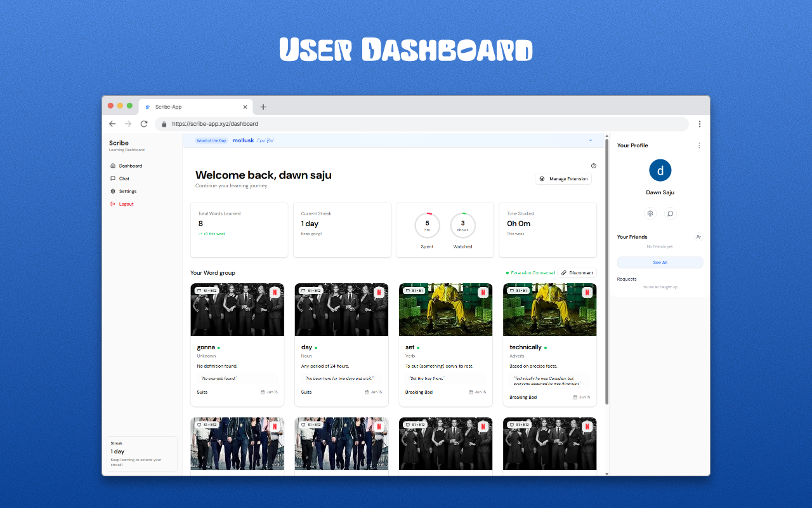
Task: Click "Breaking Bad" on the set card
Action: click(x=419, y=392)
